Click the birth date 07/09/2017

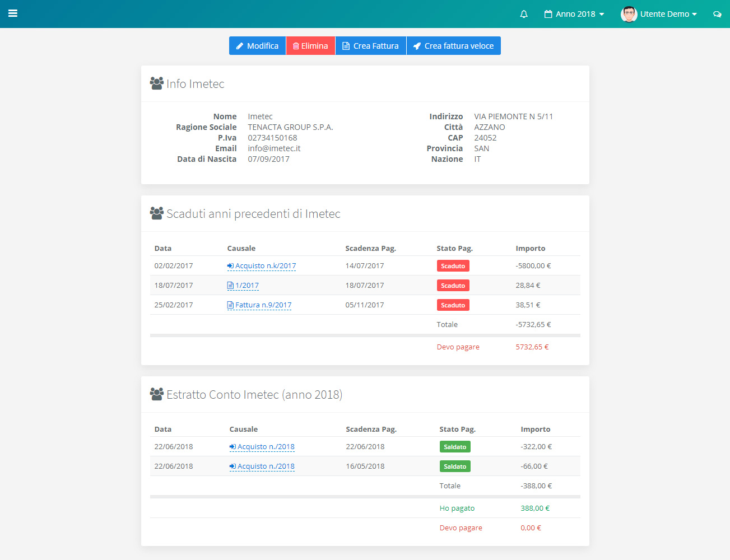point(268,159)
